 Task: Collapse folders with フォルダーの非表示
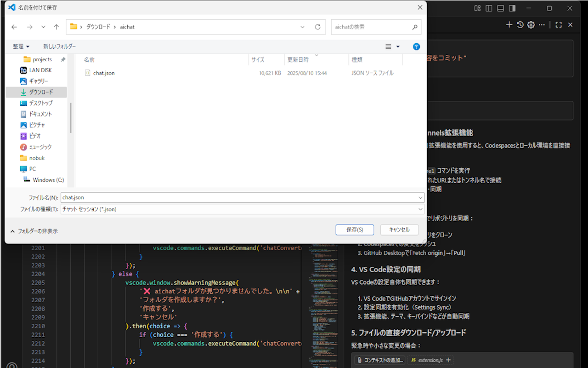point(34,231)
